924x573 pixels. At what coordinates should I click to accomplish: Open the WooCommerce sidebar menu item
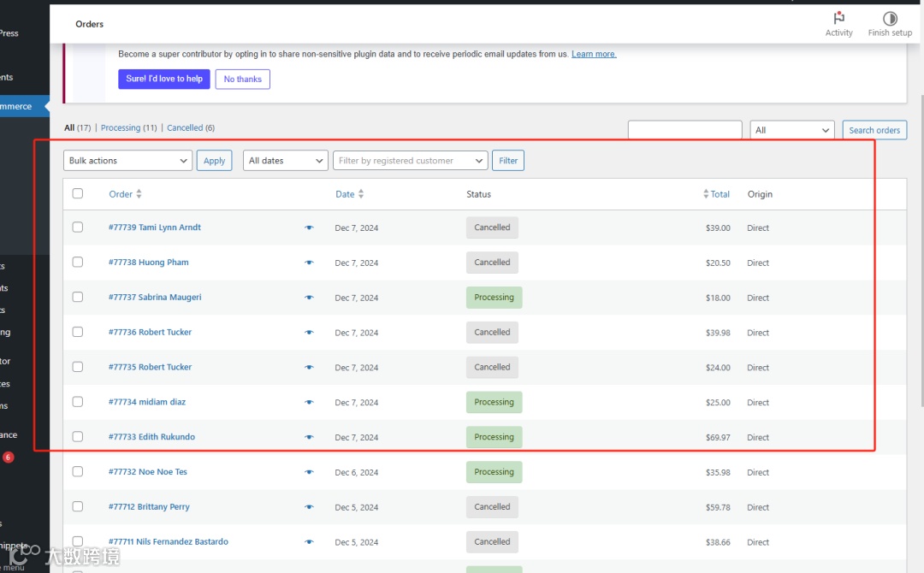click(x=24, y=107)
